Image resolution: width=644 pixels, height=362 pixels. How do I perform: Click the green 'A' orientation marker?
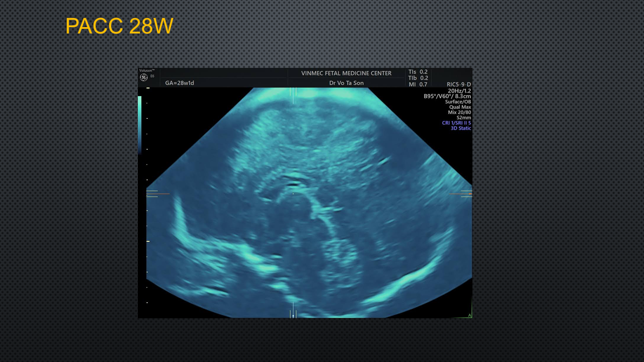click(x=469, y=315)
